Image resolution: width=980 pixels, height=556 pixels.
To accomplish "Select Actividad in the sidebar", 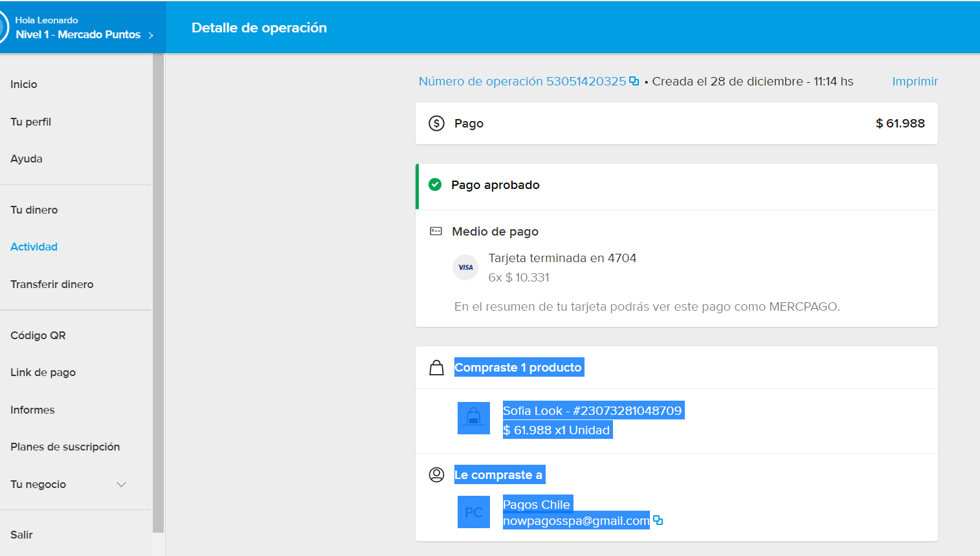I will click(x=34, y=247).
